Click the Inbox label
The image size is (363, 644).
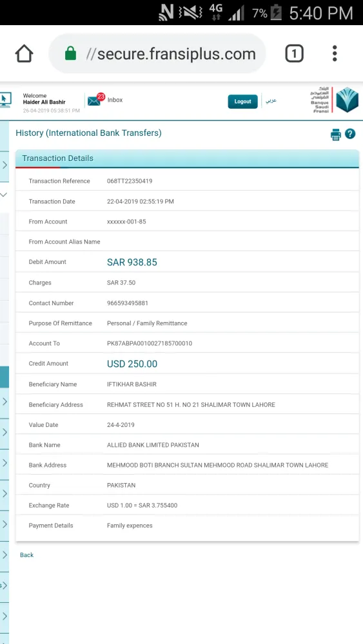[x=115, y=100]
